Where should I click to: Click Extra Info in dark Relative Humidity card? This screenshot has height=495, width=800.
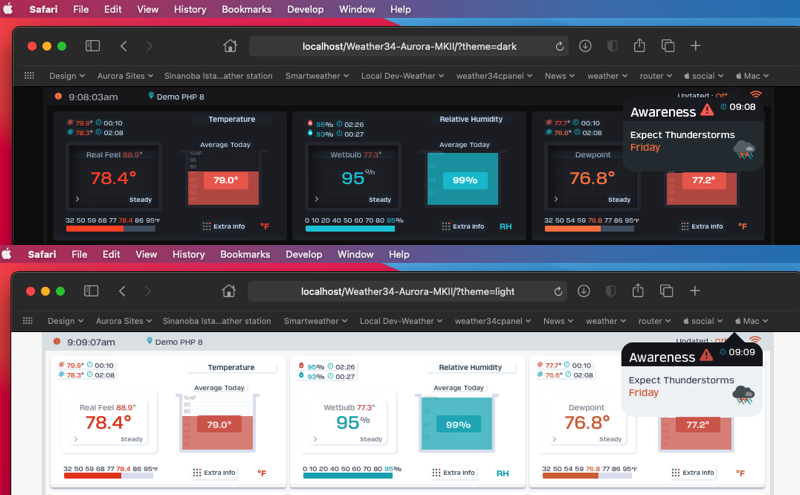pos(463,226)
